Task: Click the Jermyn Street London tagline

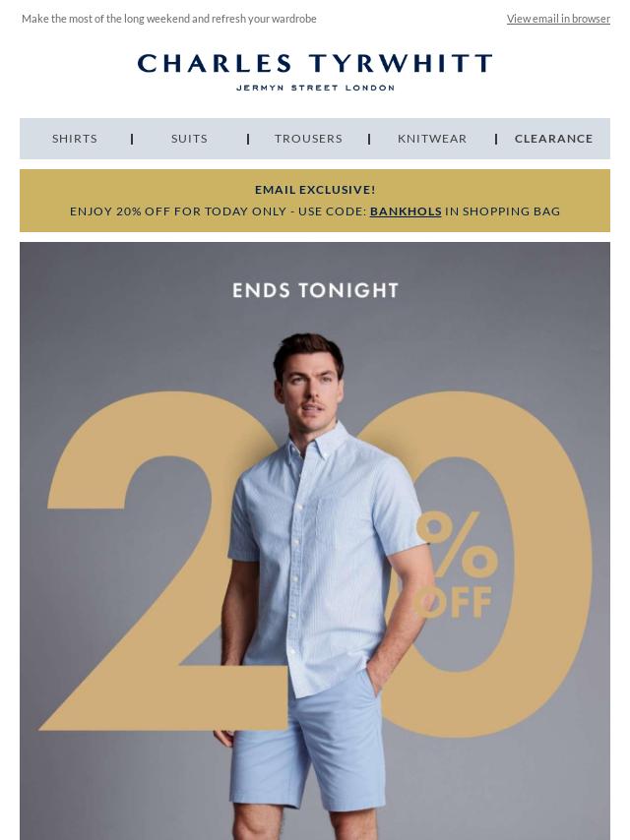Action: click(315, 88)
